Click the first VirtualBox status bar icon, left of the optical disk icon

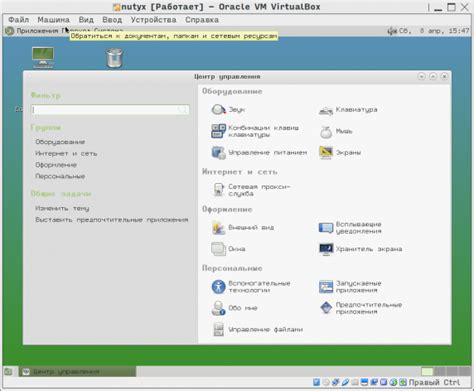pyautogui.click(x=316, y=382)
